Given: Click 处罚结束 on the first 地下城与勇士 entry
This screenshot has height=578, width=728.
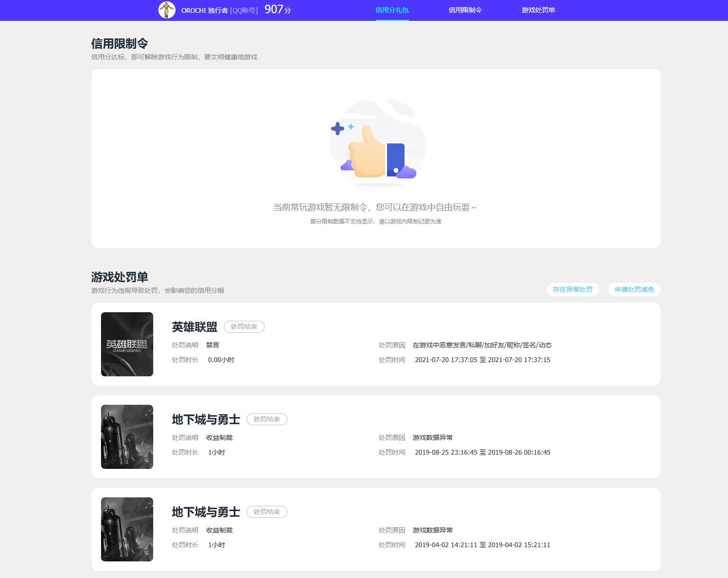Looking at the screenshot, I should [x=267, y=419].
